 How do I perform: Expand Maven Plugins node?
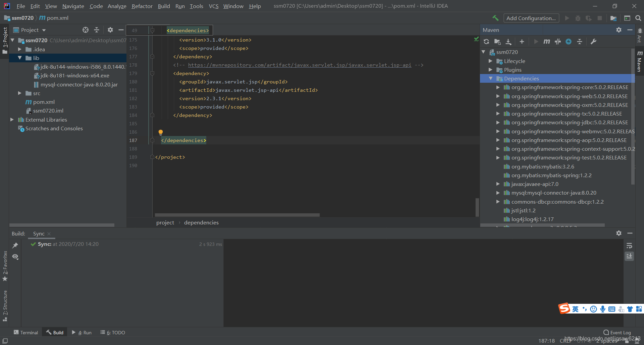pyautogui.click(x=490, y=70)
